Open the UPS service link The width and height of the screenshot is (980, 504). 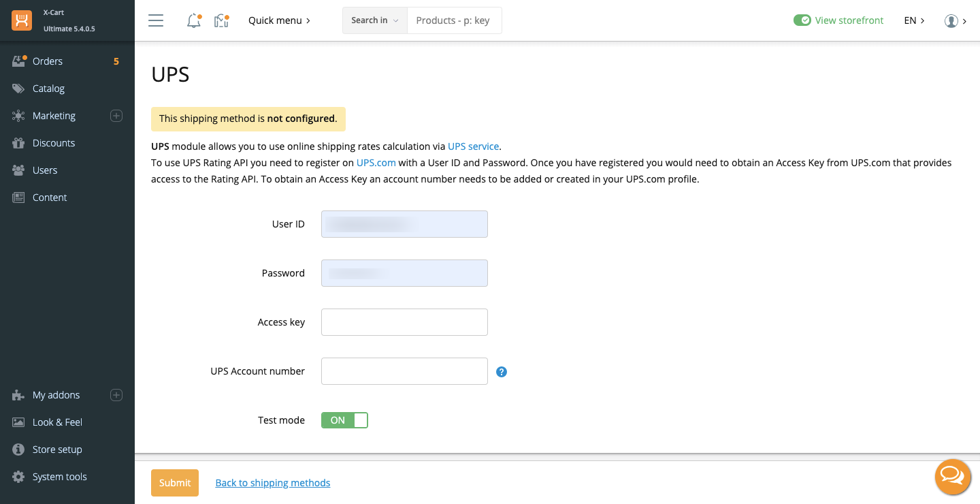tap(473, 146)
